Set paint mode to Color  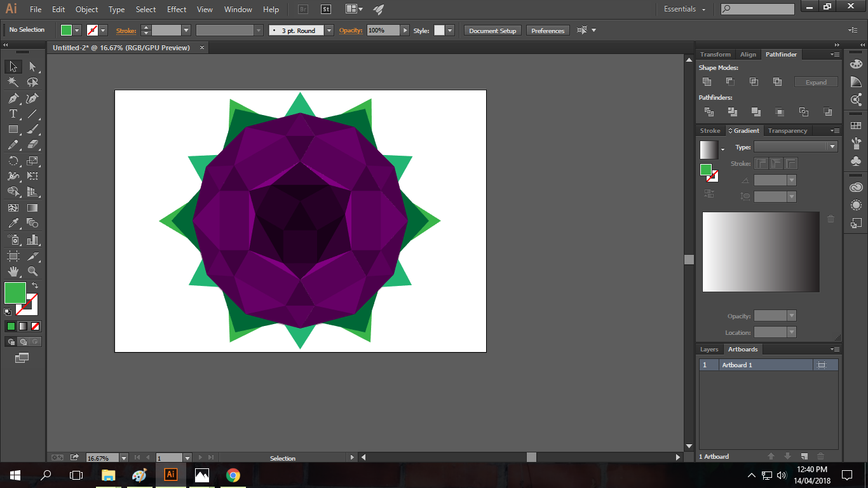tap(11, 327)
